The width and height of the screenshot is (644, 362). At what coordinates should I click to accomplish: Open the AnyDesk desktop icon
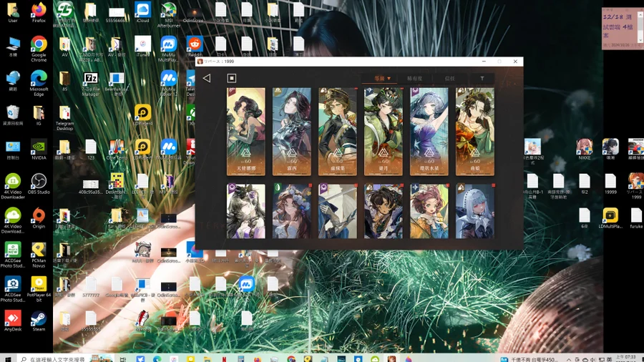tap(13, 321)
